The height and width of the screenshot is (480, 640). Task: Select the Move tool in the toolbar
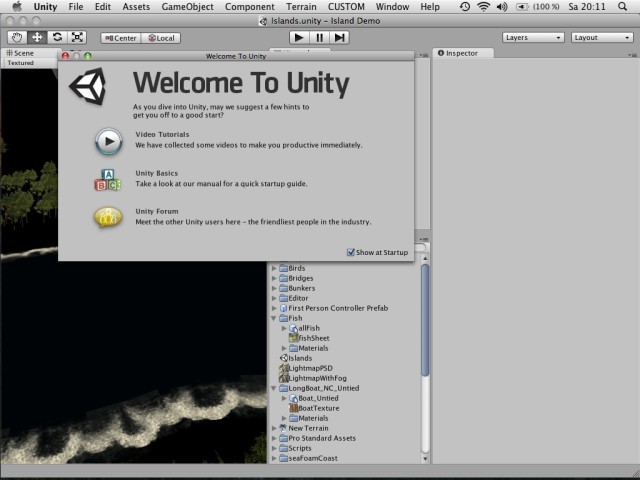[x=37, y=38]
